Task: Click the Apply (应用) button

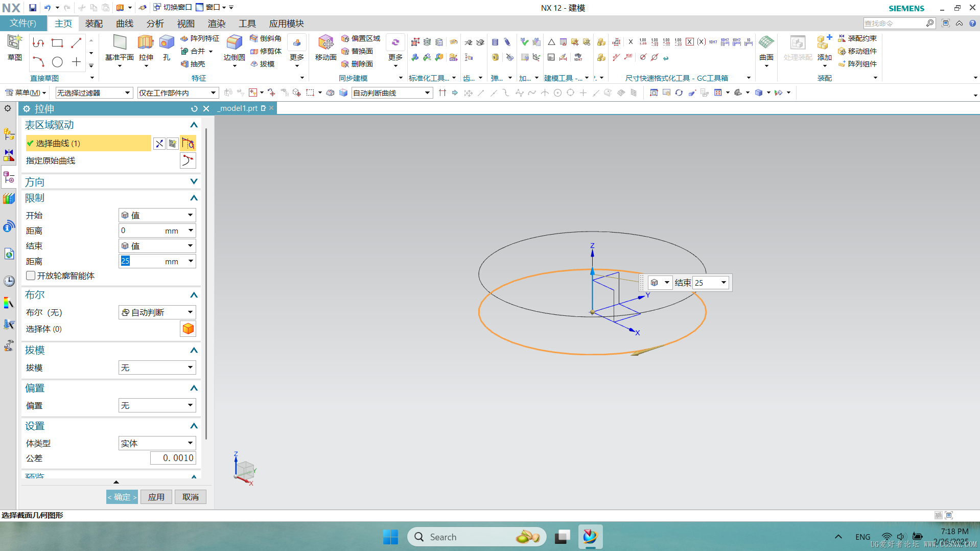Action: point(156,497)
